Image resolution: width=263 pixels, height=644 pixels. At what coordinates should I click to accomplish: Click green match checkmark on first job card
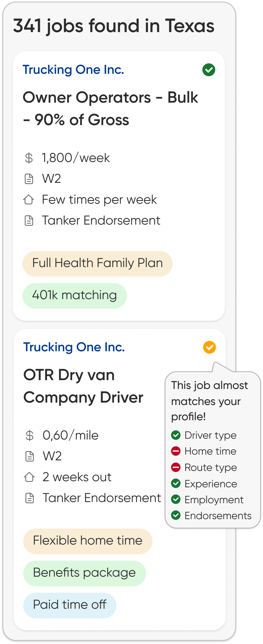click(x=209, y=70)
